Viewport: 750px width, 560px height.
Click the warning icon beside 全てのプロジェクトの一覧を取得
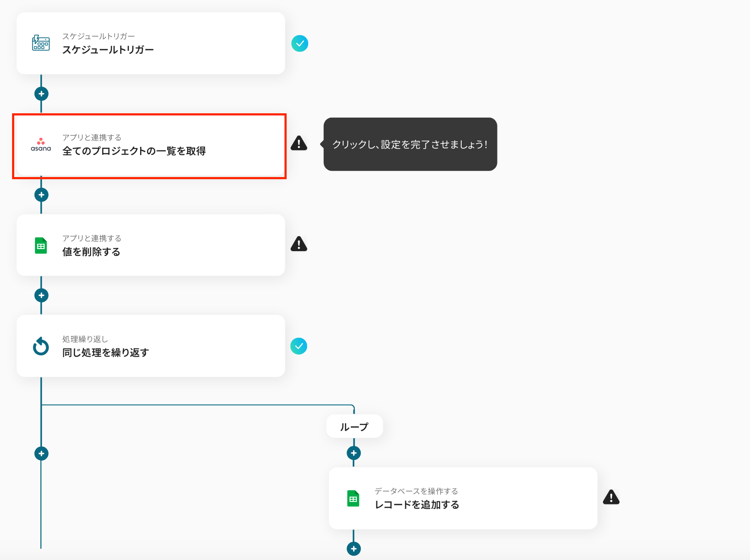pyautogui.click(x=299, y=143)
